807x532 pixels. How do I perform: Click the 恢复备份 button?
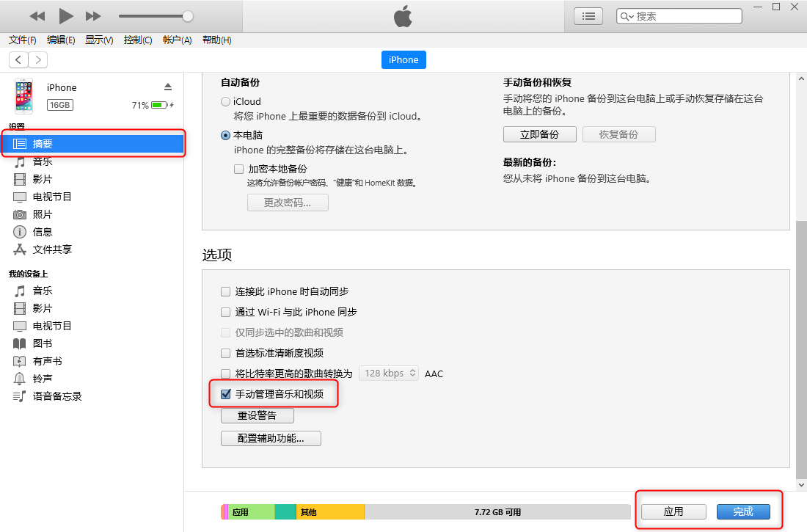tap(618, 134)
